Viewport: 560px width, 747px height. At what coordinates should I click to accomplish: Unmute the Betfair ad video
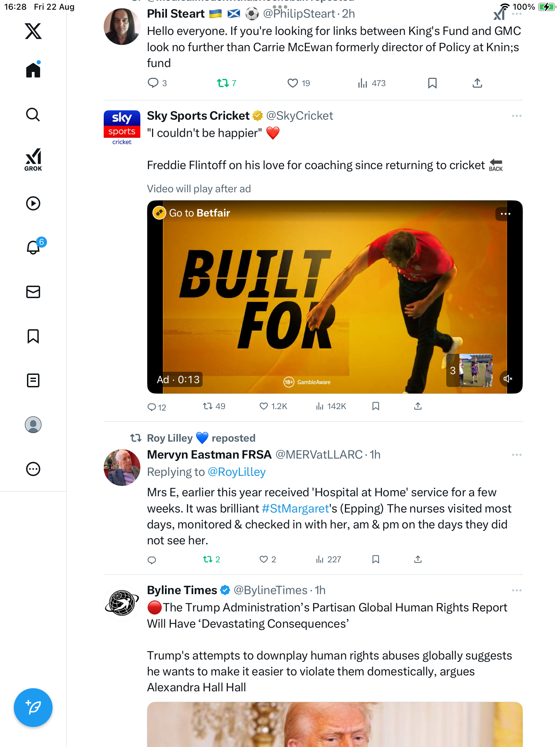click(x=507, y=379)
